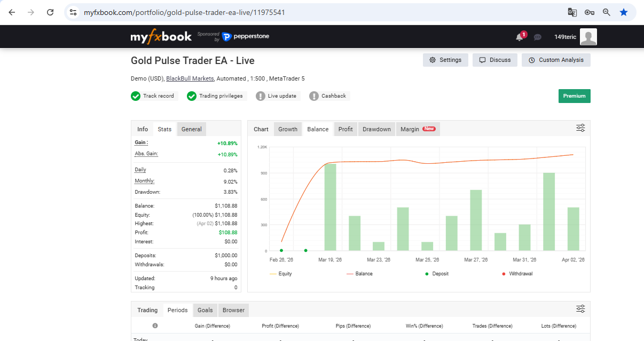The width and height of the screenshot is (644, 341).
Task: Open the trading table options sliders icon
Action: click(x=580, y=309)
